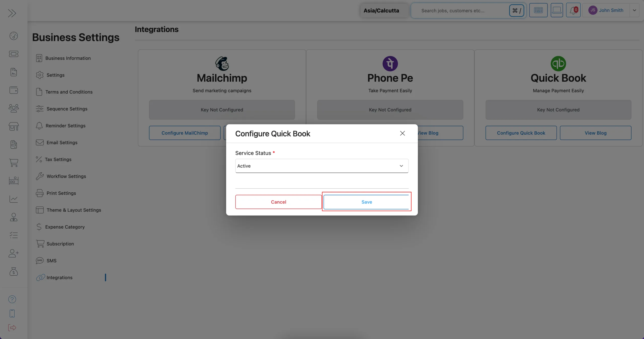Select Integrations in settings menu

(x=54, y=277)
